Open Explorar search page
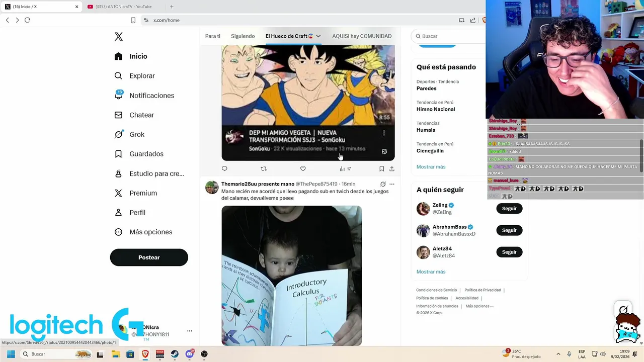Screen dimensions: 644x362 point(134,76)
